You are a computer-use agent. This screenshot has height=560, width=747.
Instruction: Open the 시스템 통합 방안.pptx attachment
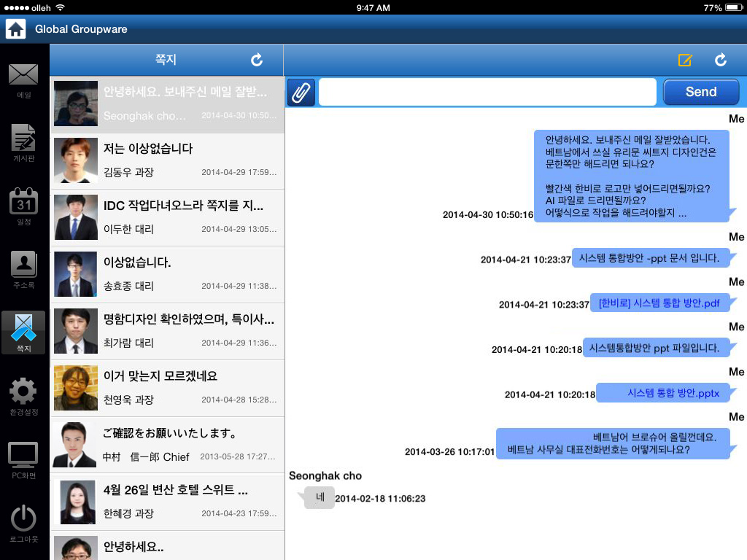673,393
